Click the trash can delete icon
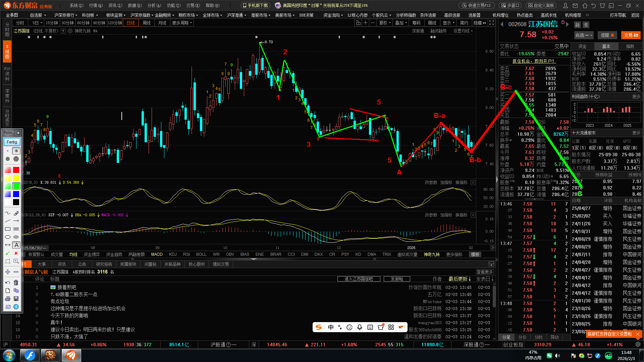Screen dimensions: 644x362 click(x=16, y=283)
